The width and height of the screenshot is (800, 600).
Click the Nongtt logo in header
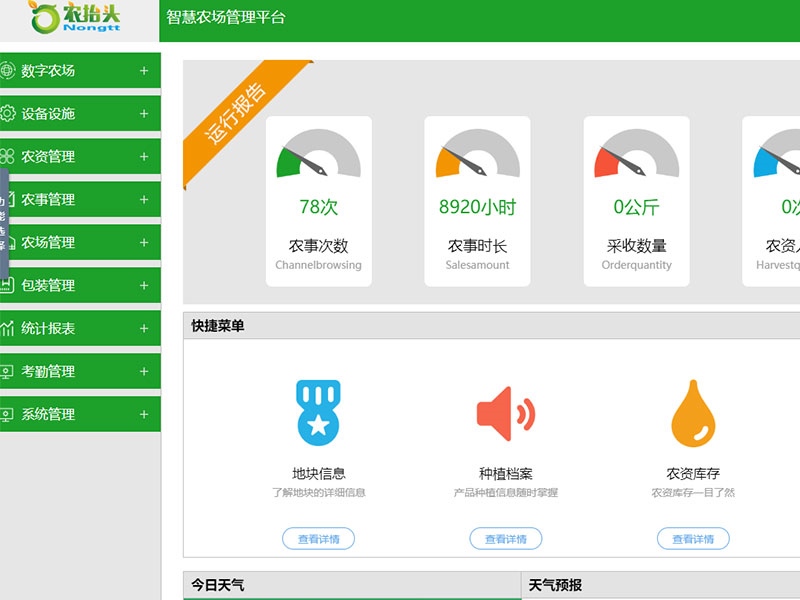coord(75,18)
